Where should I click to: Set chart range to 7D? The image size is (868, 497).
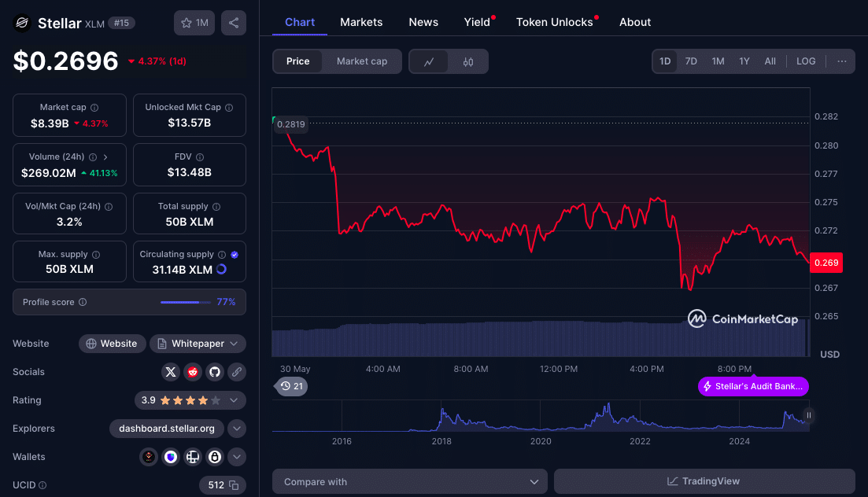point(691,61)
